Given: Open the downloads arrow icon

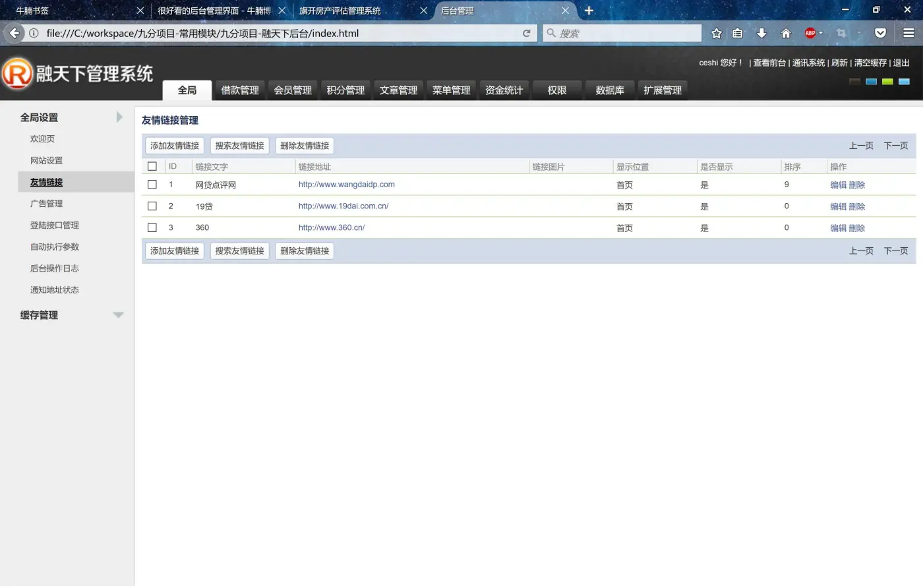Looking at the screenshot, I should 761,33.
